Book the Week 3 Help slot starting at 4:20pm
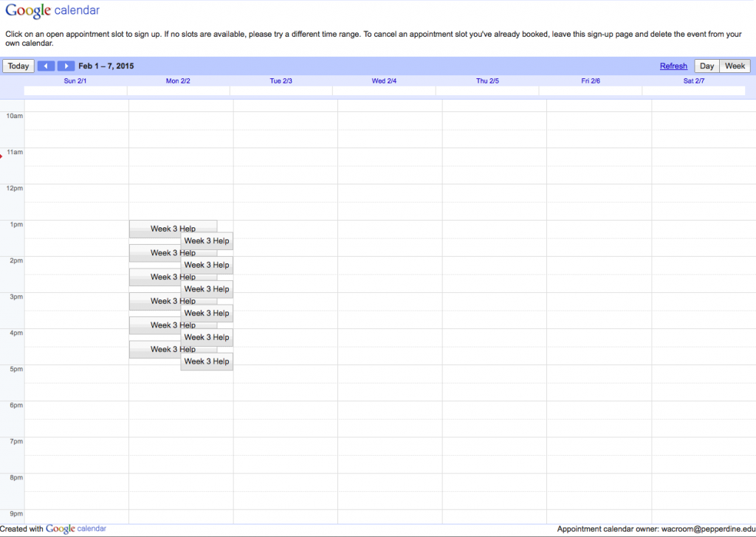Viewport: 756px width, 537px height. pyautogui.click(x=173, y=349)
